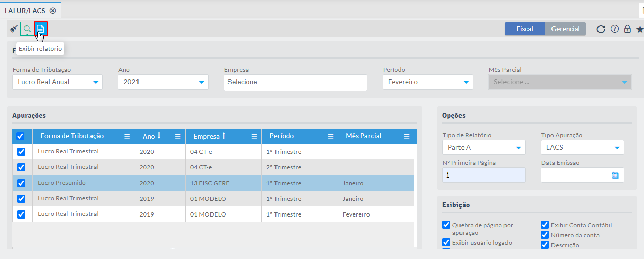Image resolution: width=644 pixels, height=259 pixels.
Task: Switch to the Fiscal view
Action: click(525, 29)
